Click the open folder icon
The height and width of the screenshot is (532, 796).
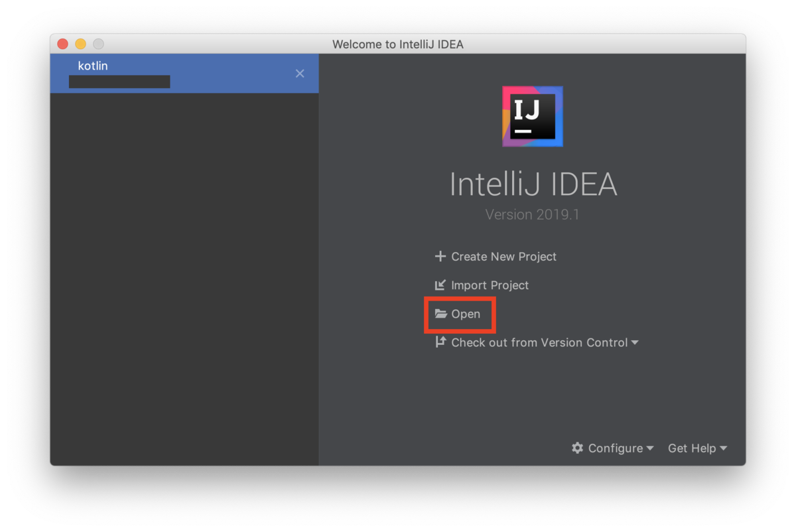[x=440, y=314]
